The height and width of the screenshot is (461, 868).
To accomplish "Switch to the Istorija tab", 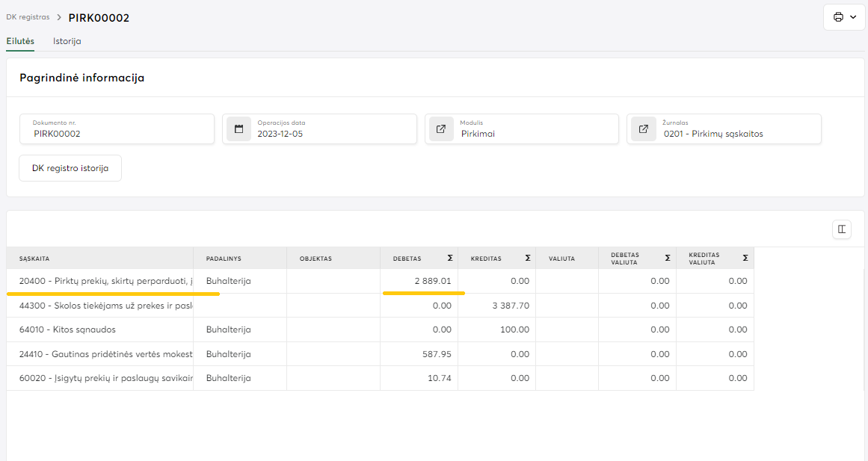I will coord(67,41).
